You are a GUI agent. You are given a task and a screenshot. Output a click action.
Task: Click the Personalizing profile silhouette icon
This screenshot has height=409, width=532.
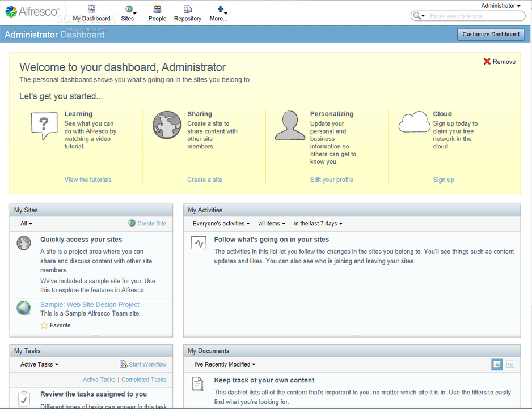click(x=290, y=125)
